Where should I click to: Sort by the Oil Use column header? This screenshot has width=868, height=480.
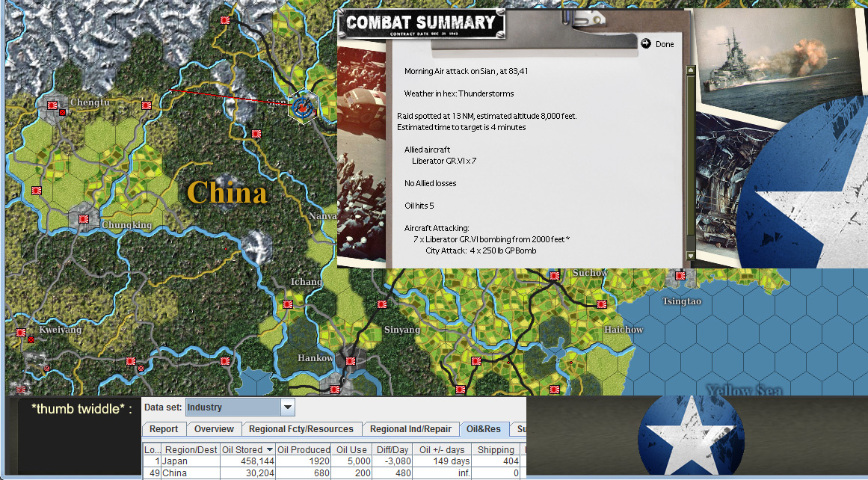[x=351, y=449]
